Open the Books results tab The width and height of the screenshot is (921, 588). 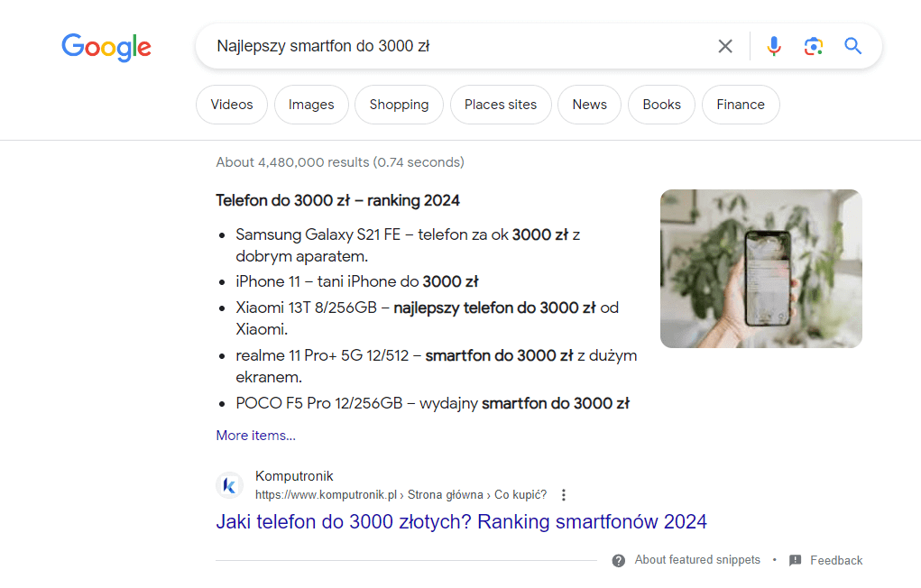click(x=661, y=105)
